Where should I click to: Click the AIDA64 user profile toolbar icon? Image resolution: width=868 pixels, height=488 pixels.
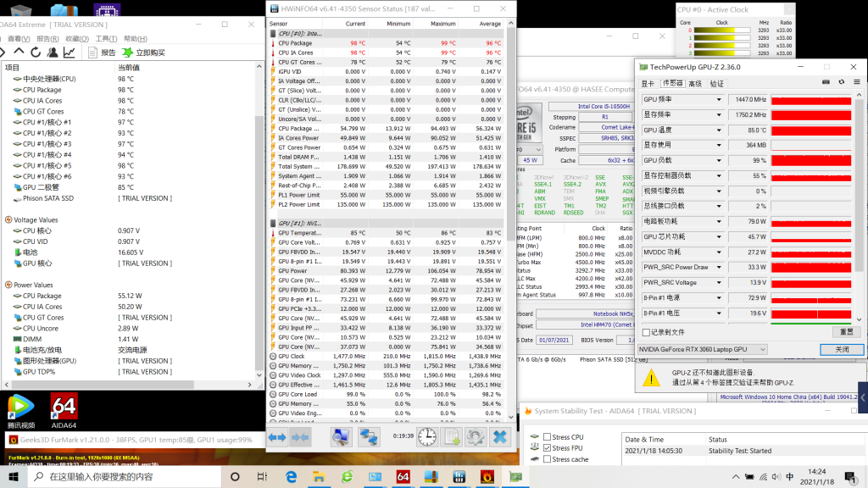52,52
